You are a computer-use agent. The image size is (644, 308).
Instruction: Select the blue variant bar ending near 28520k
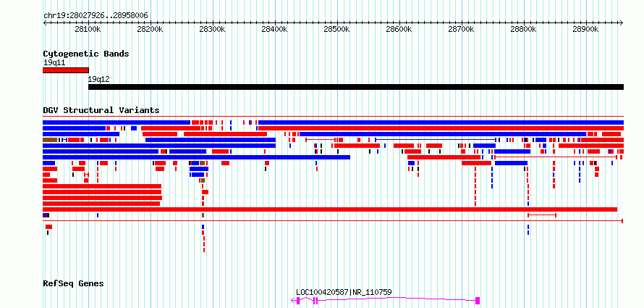coord(196,157)
